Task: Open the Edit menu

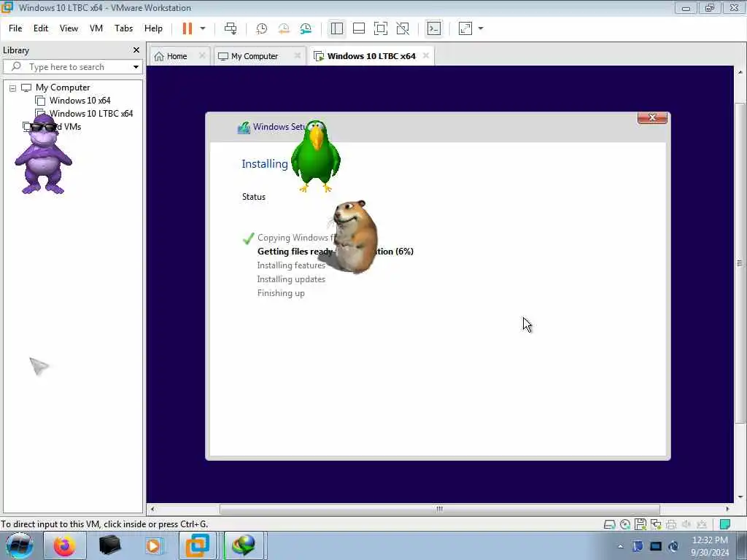Action: [41, 28]
